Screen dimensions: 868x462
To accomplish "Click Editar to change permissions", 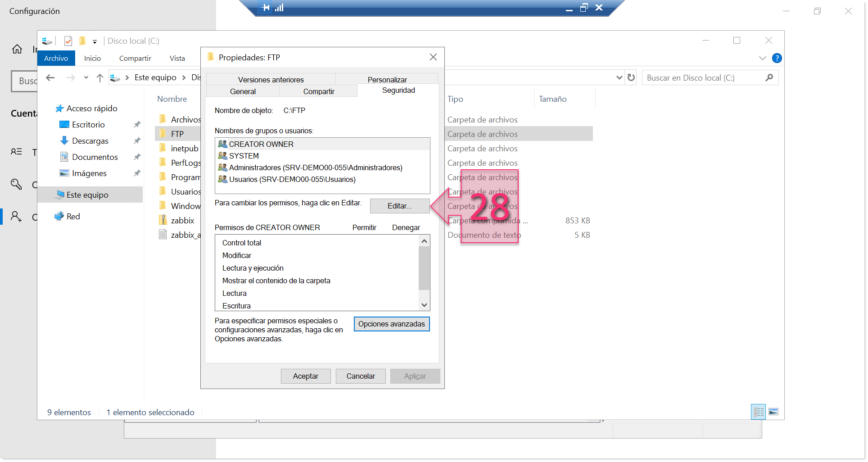I will pyautogui.click(x=399, y=206).
